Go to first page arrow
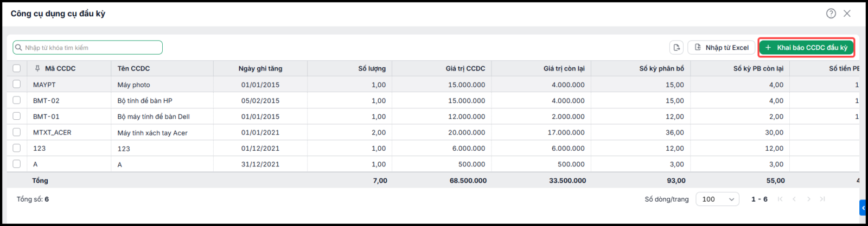868x226 pixels. click(780, 199)
